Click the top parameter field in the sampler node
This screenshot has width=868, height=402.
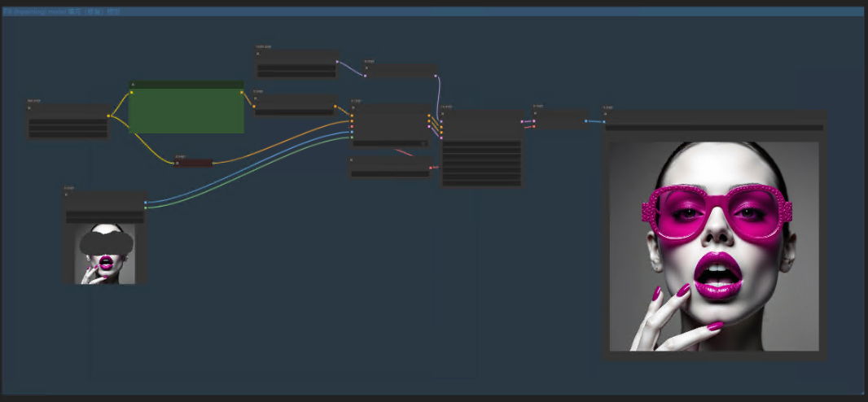click(x=481, y=143)
